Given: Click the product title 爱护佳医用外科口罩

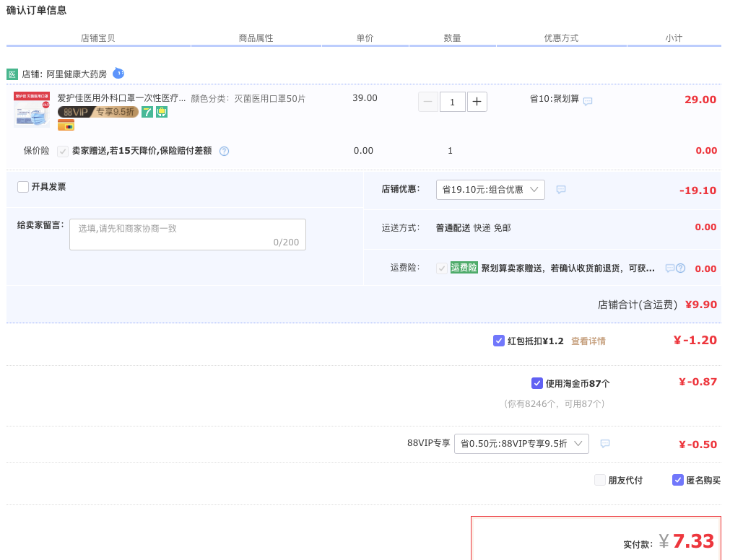Looking at the screenshot, I should pos(121,98).
